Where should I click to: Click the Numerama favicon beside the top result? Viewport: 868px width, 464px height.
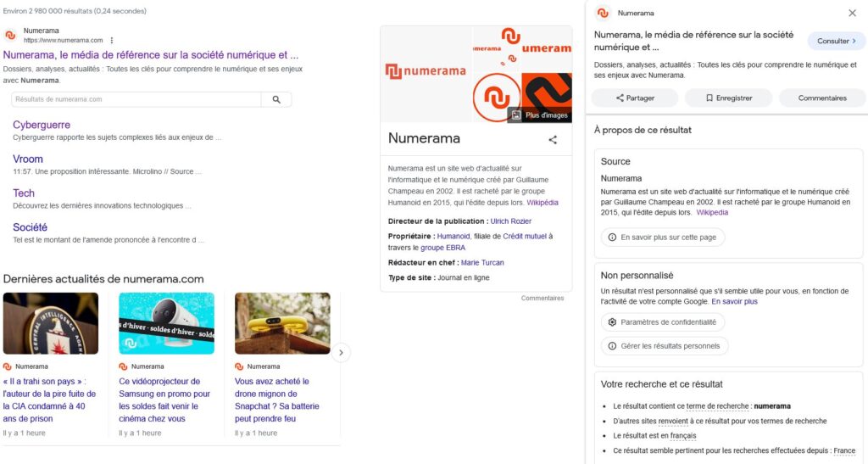tap(10, 35)
